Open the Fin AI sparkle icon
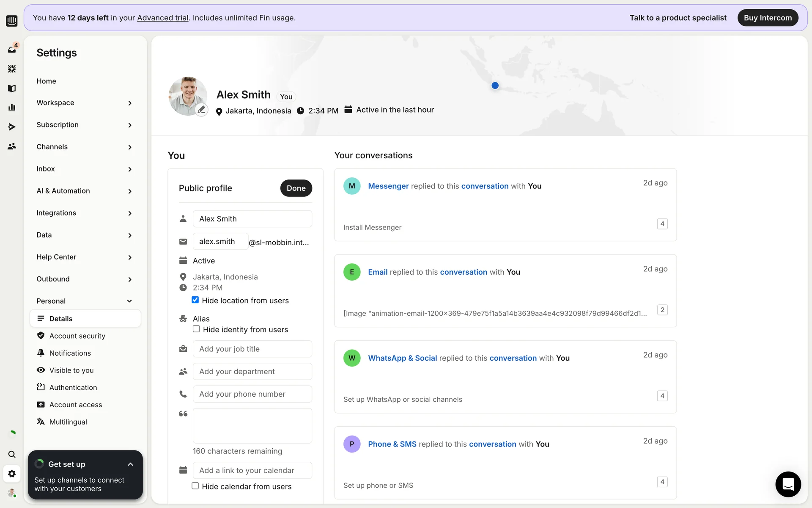The image size is (812, 508). pos(12,69)
